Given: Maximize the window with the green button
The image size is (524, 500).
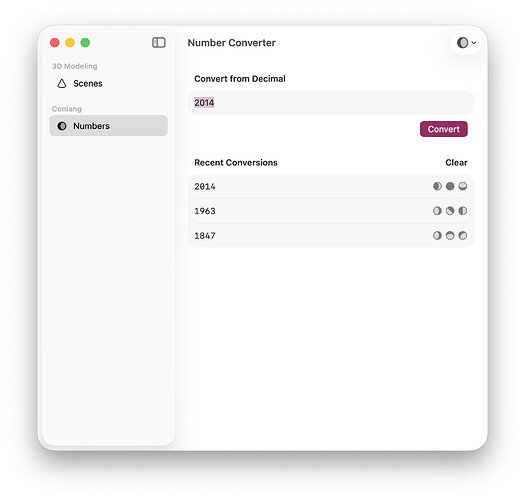Looking at the screenshot, I should click(85, 43).
